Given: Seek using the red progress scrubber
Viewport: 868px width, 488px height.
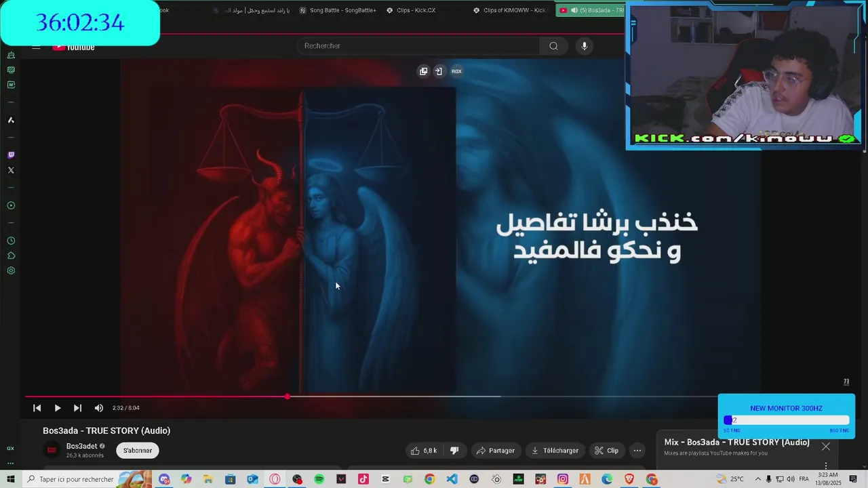Looking at the screenshot, I should click(x=288, y=396).
